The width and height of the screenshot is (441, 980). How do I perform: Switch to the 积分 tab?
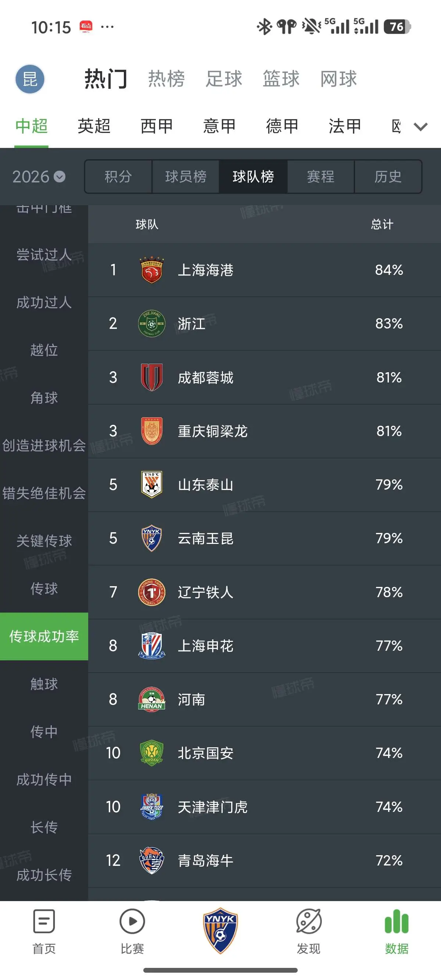pyautogui.click(x=118, y=177)
